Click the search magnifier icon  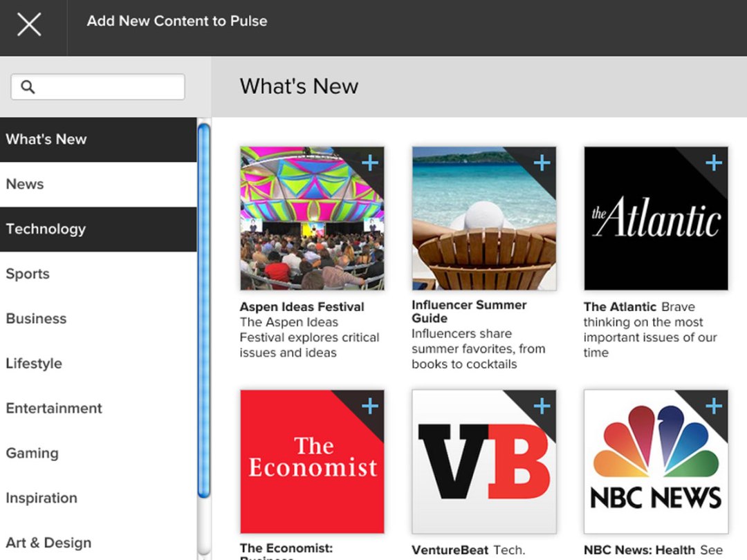coord(28,86)
